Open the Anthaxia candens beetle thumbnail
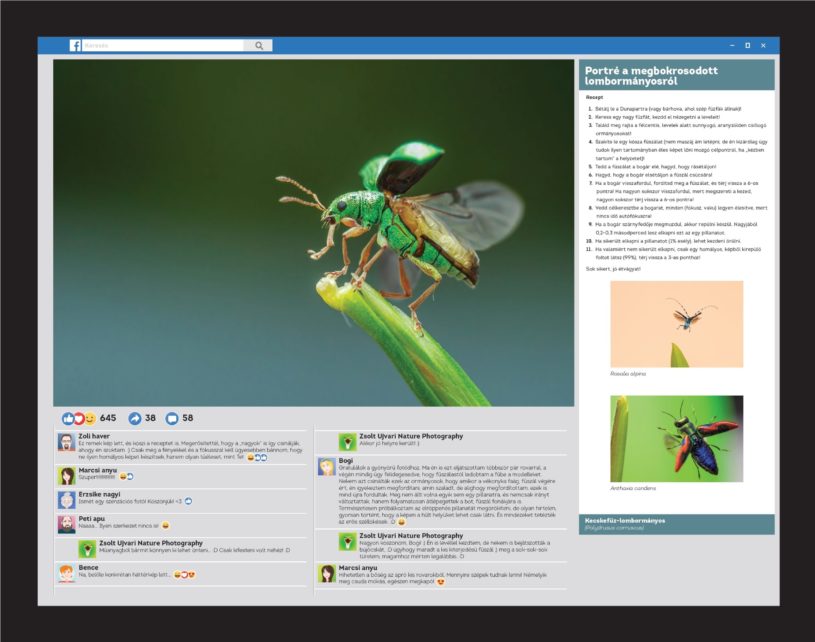The image size is (815, 642). click(x=676, y=438)
